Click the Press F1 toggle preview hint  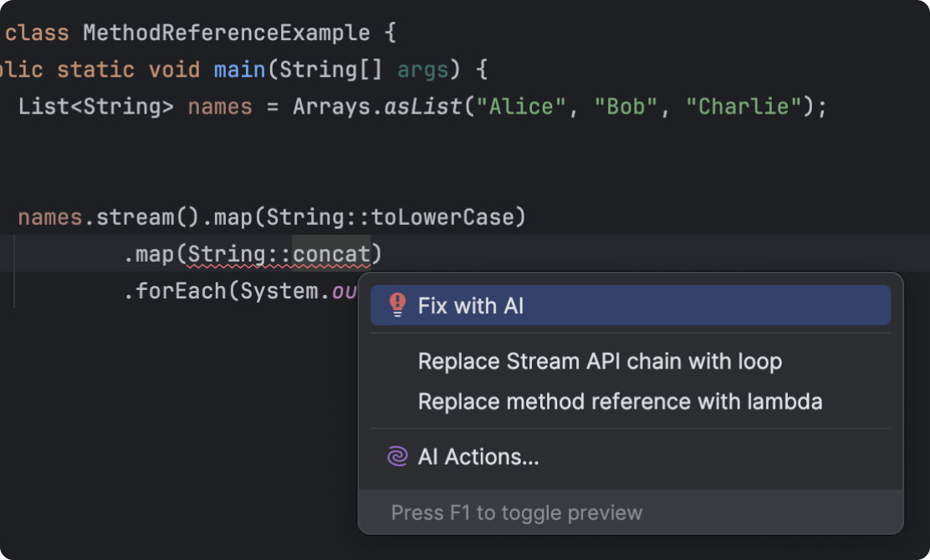point(517,512)
